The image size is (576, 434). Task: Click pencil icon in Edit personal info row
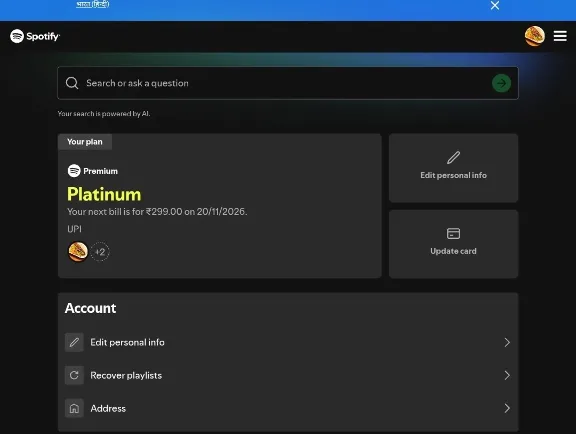click(x=74, y=342)
